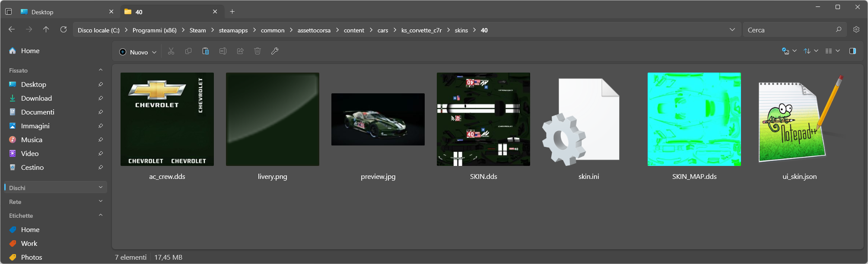Open settings via the gear icon
868x264 pixels.
point(856,30)
